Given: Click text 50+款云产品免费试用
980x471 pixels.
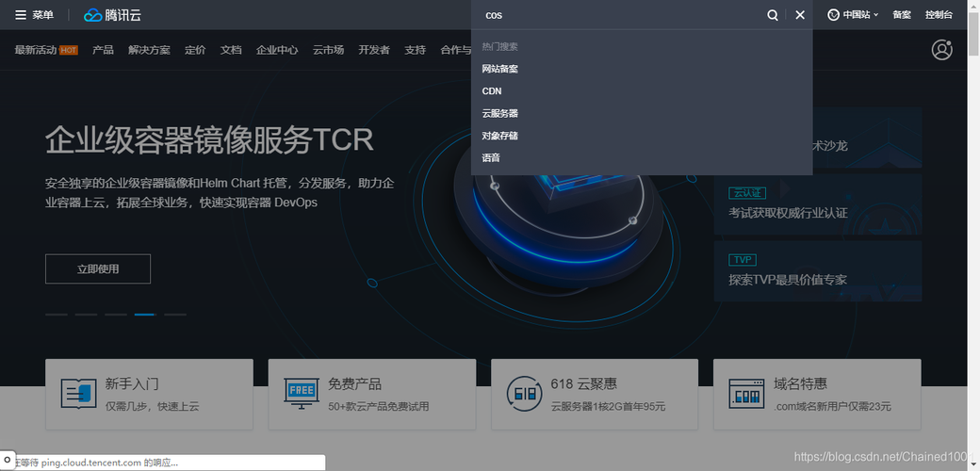Looking at the screenshot, I should 379,407.
